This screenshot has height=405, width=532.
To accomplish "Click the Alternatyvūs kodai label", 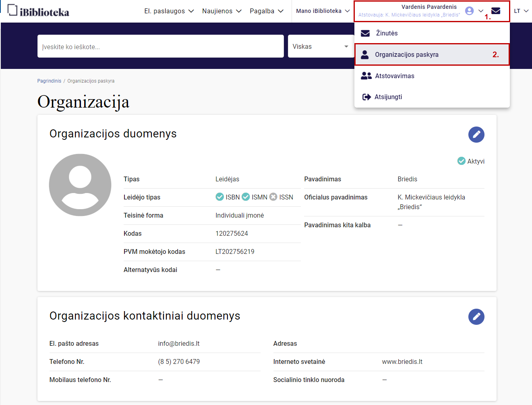I will (x=150, y=270).
